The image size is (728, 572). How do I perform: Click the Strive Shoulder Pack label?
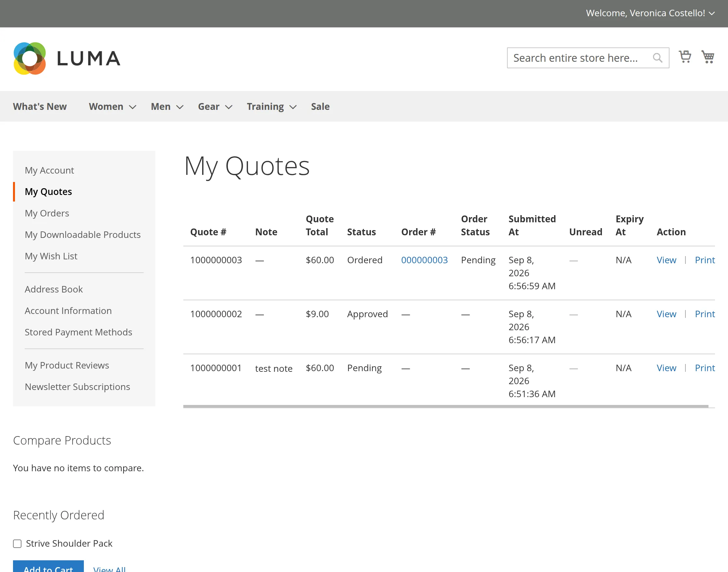pos(69,543)
